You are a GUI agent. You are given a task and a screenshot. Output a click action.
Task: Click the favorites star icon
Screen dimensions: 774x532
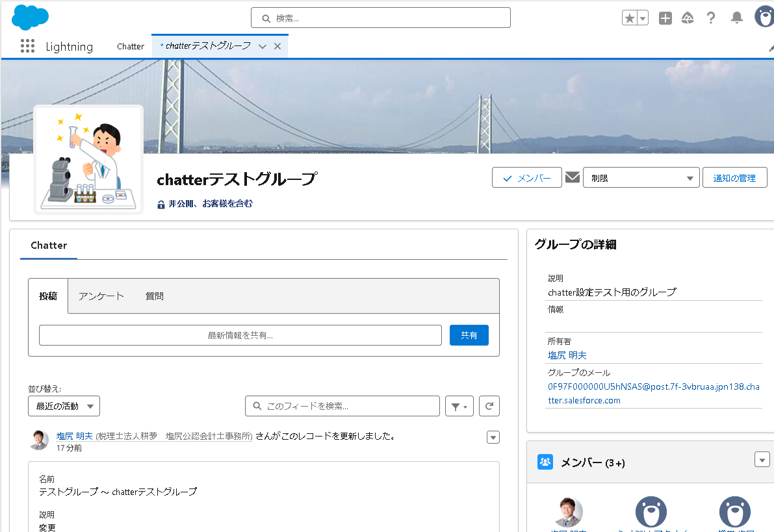tap(629, 18)
